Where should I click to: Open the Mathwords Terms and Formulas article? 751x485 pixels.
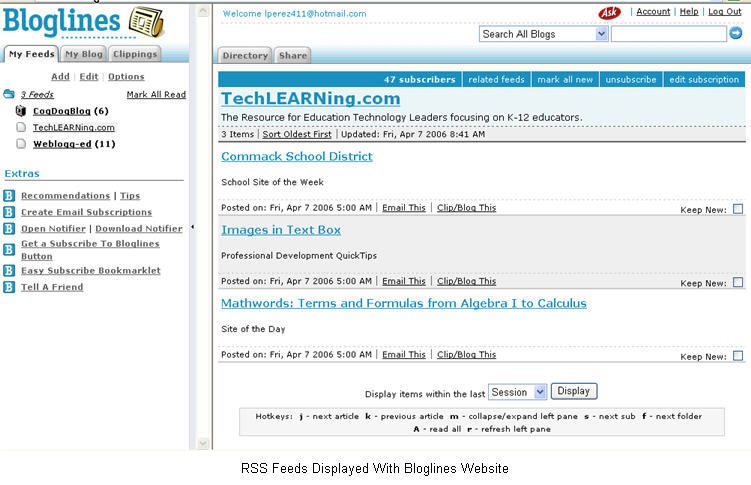[404, 303]
